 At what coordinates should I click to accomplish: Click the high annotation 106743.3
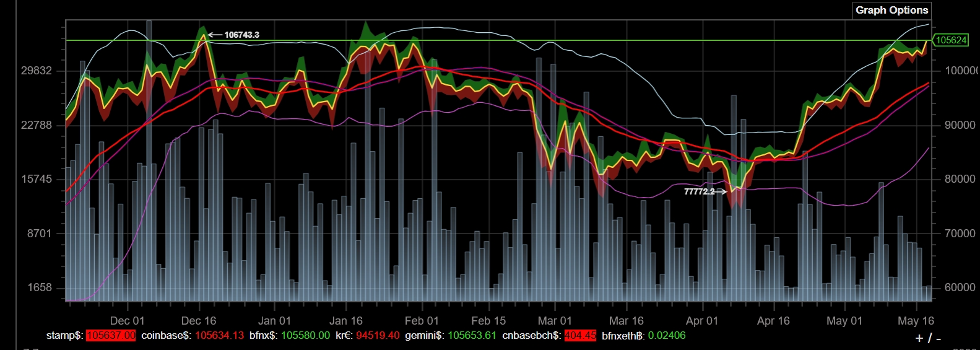pyautogui.click(x=241, y=35)
